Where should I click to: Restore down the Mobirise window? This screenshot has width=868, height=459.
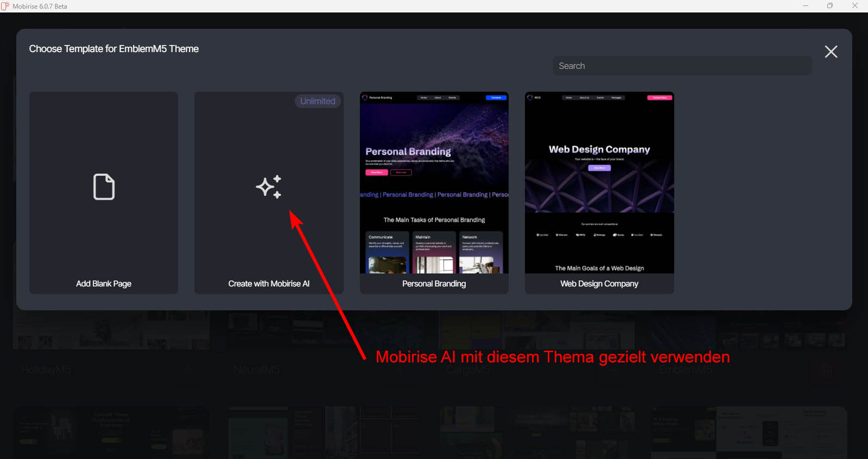pos(830,6)
